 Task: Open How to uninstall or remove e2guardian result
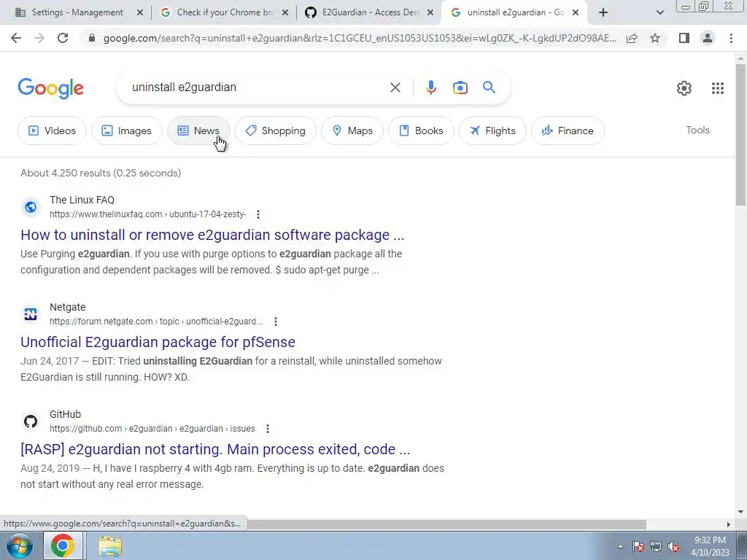coord(212,235)
